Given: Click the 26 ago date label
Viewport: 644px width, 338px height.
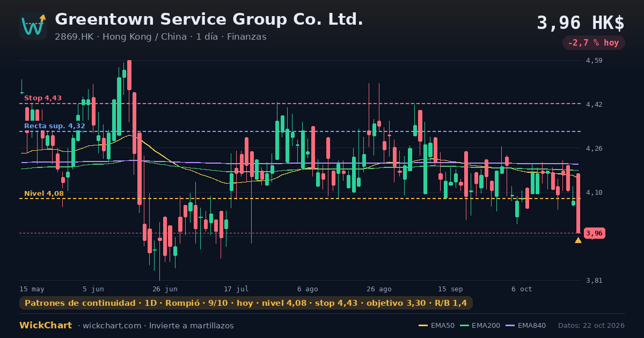Looking at the screenshot, I should pyautogui.click(x=379, y=289).
